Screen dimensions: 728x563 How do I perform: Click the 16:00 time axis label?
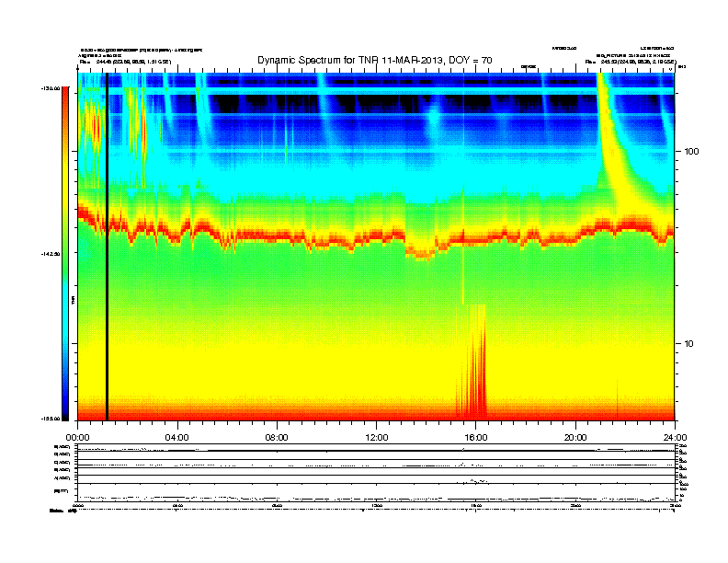tap(476, 438)
